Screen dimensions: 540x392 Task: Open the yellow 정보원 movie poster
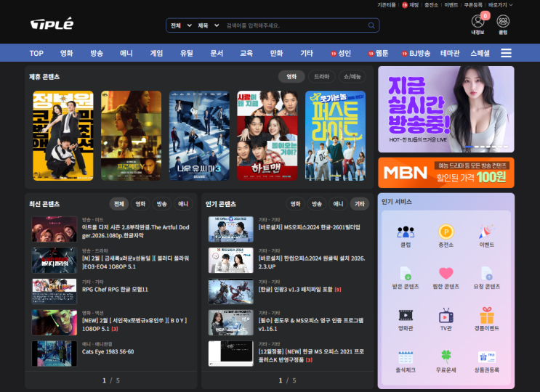(63, 136)
